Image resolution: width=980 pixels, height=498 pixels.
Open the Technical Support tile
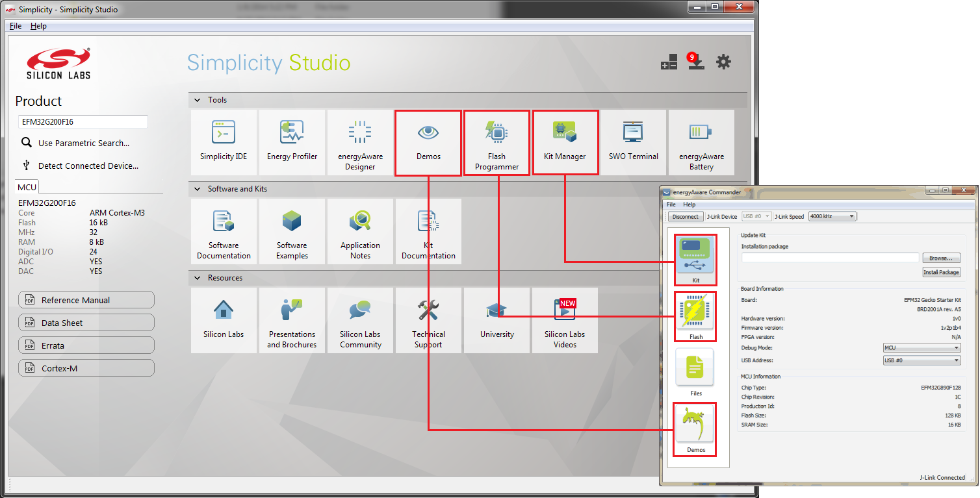(x=428, y=320)
